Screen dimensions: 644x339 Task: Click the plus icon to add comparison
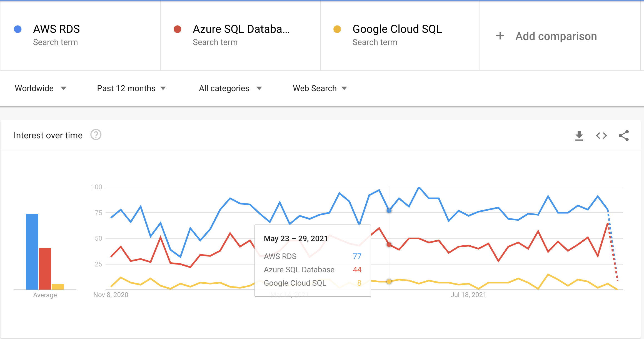[500, 36]
